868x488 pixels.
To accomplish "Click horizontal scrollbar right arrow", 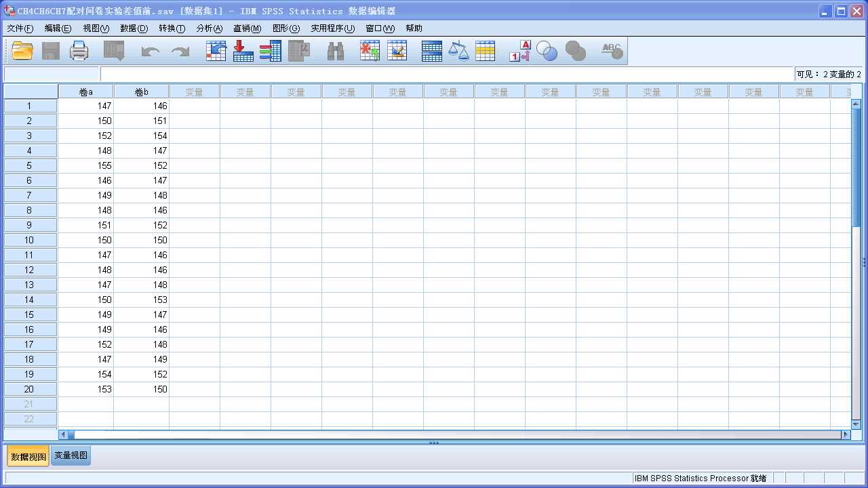I will (x=846, y=434).
